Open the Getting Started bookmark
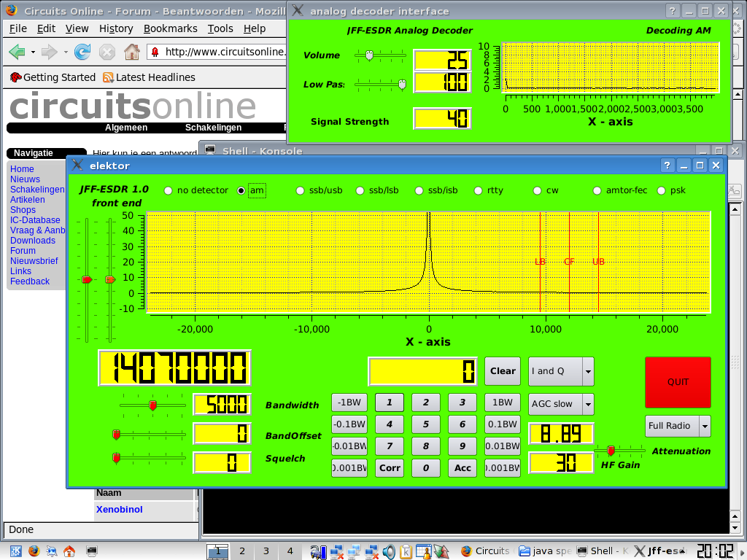The image size is (747, 560). (53, 77)
